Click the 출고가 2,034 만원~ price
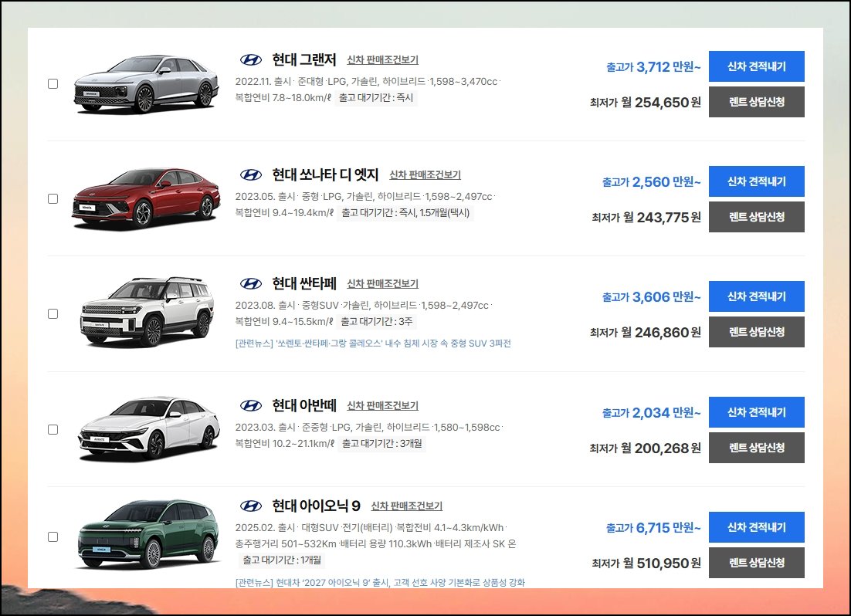 tap(651, 412)
